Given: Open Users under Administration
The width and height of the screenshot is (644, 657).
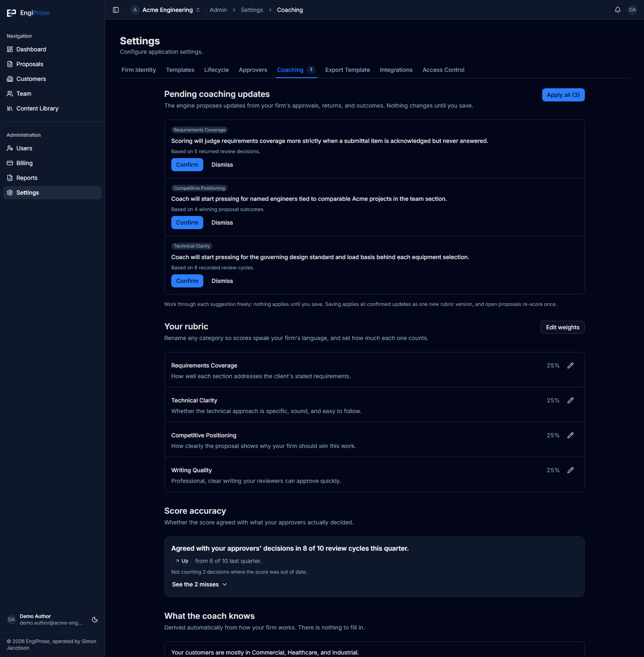Looking at the screenshot, I should point(52,148).
